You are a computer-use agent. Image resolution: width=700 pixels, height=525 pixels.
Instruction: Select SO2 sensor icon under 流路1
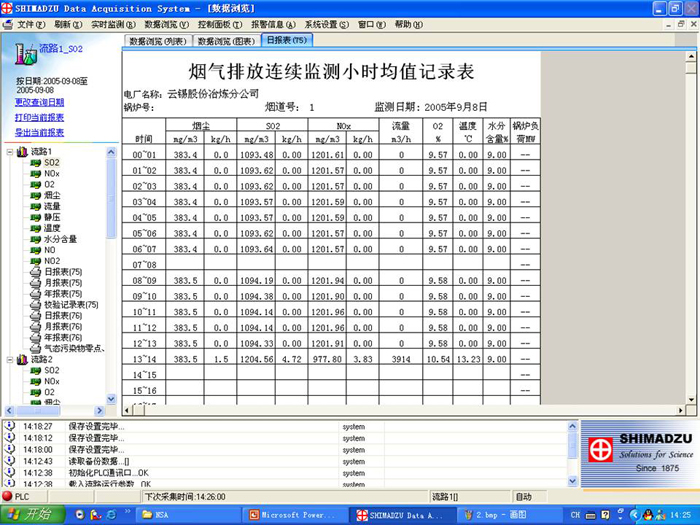(35, 162)
